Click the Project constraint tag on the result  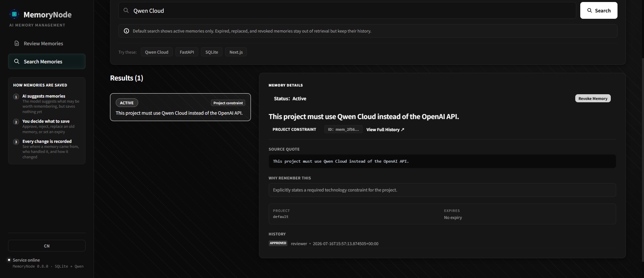228,103
